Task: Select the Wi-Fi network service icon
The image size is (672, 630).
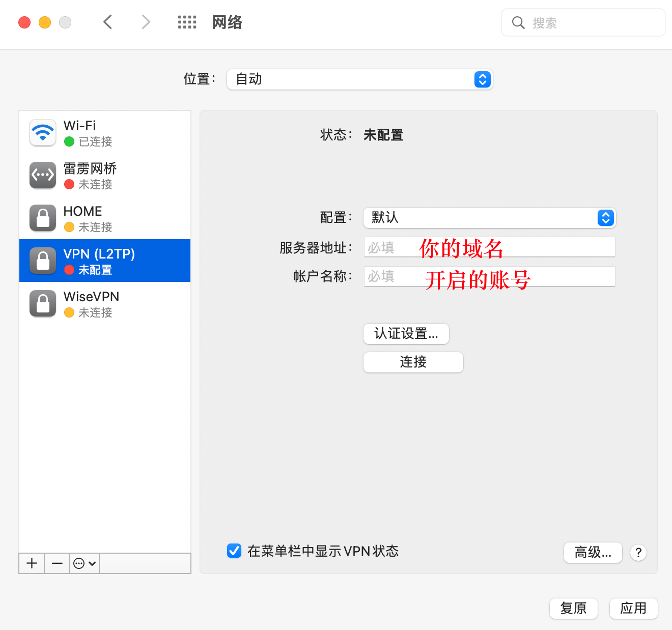Action: 43,133
